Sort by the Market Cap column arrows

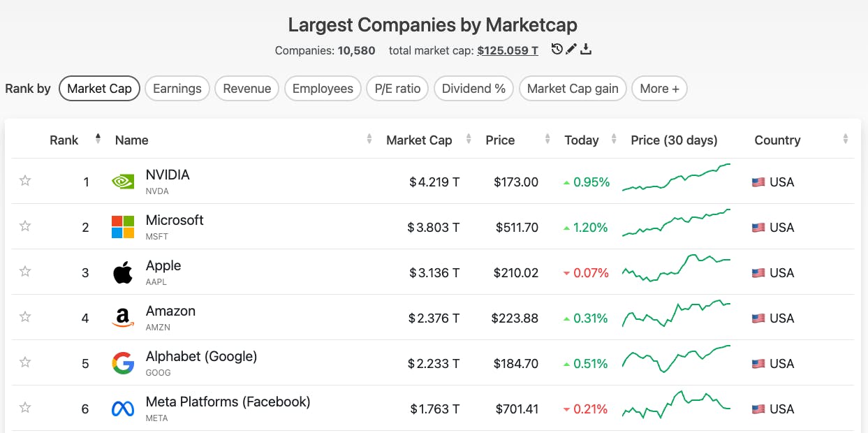tap(466, 139)
